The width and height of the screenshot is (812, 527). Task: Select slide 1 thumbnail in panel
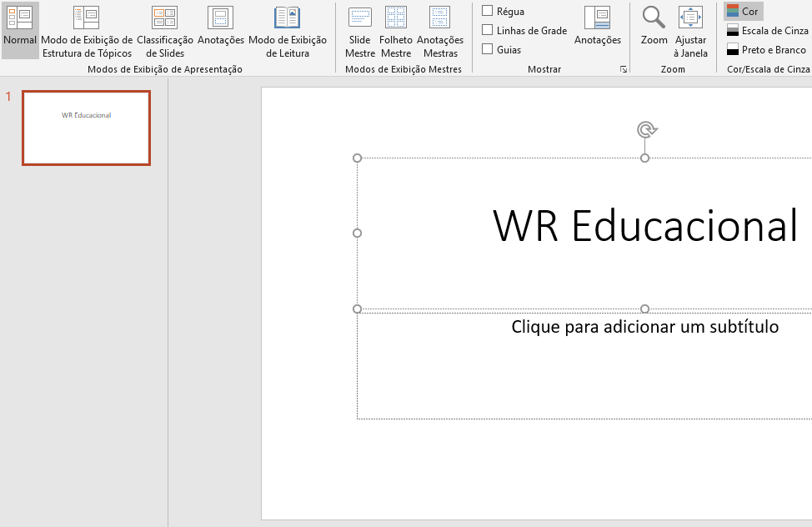click(86, 128)
